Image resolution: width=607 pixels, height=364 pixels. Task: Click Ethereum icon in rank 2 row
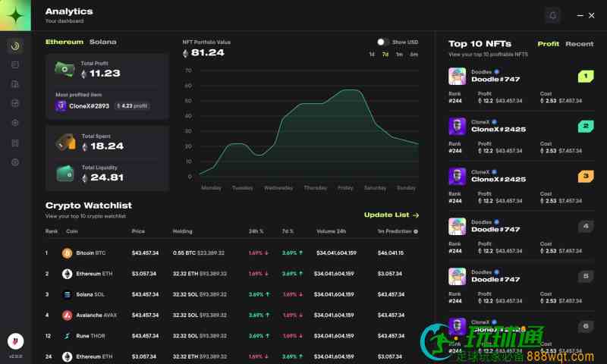[67, 274]
